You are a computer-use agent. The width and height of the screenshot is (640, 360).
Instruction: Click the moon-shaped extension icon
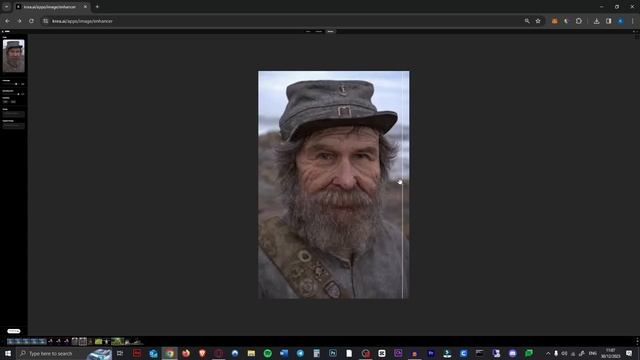tap(567, 21)
